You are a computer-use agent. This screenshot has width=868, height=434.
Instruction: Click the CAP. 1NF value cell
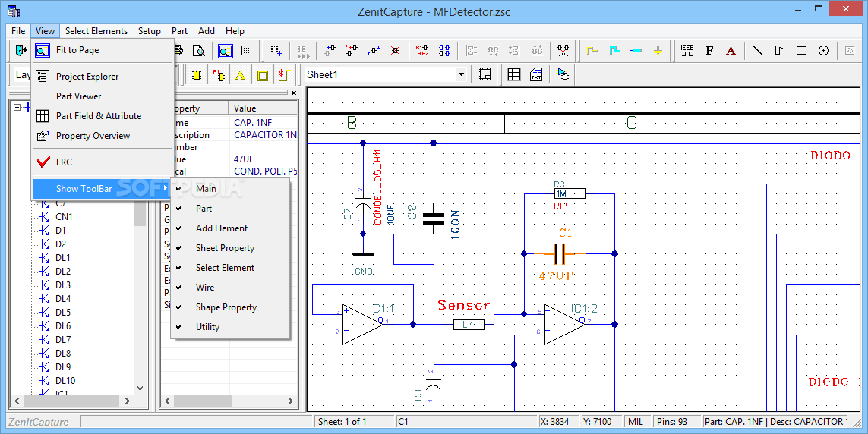(x=264, y=123)
